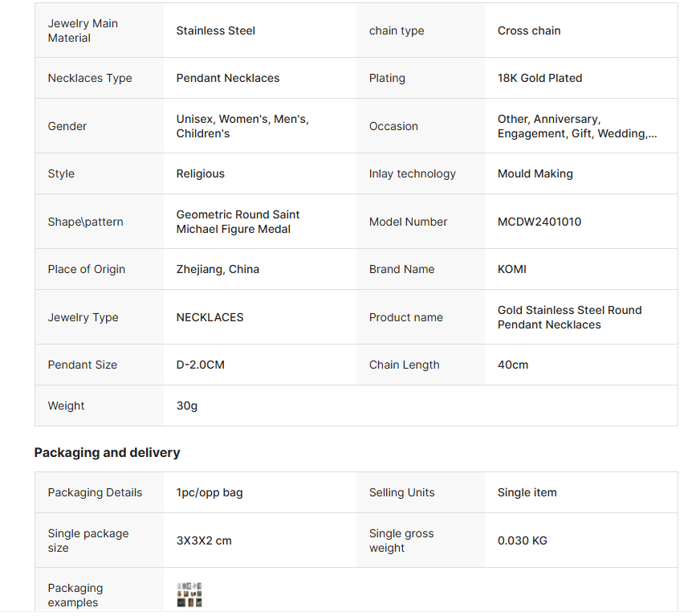Click the Single gross weight 0.030 KG
692x616 pixels.
523,541
